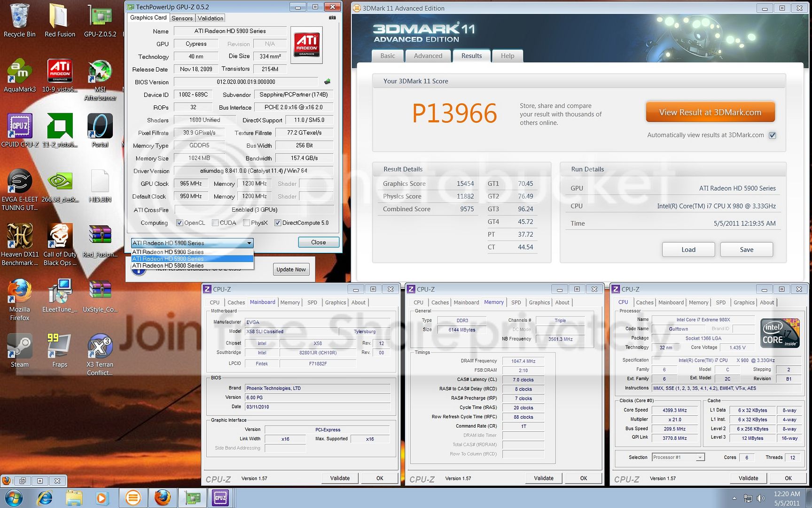The image size is (812, 508).
Task: Open Graphics tab in CPU-Z CPU window
Action: 744,302
